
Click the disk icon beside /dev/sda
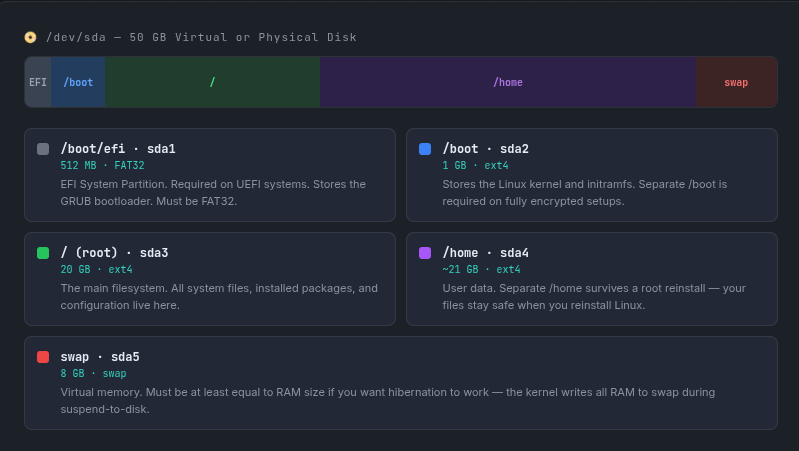30,37
